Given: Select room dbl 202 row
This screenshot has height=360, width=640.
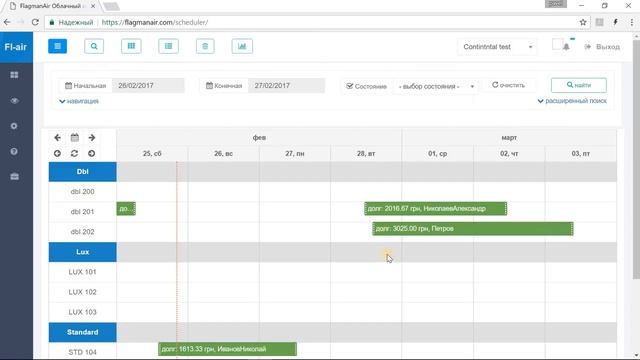Looking at the screenshot, I should click(82, 232).
